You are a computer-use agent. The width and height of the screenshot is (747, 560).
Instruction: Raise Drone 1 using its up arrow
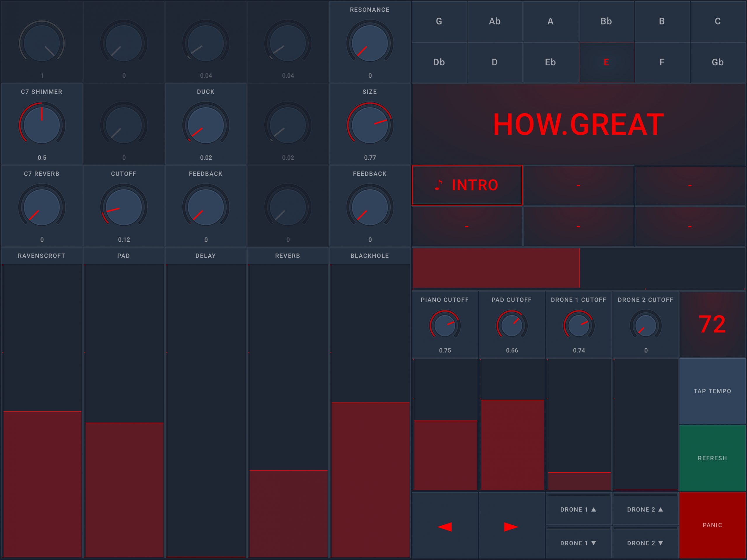pos(578,509)
